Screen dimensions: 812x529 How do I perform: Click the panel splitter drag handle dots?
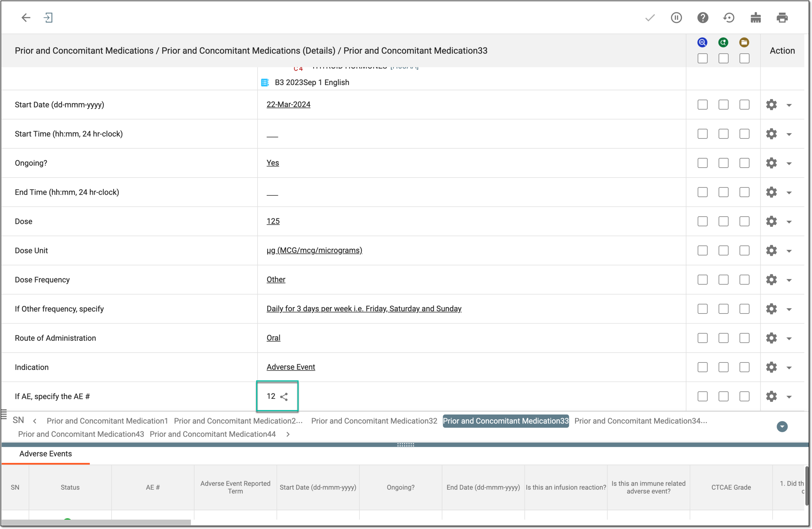[406, 445]
